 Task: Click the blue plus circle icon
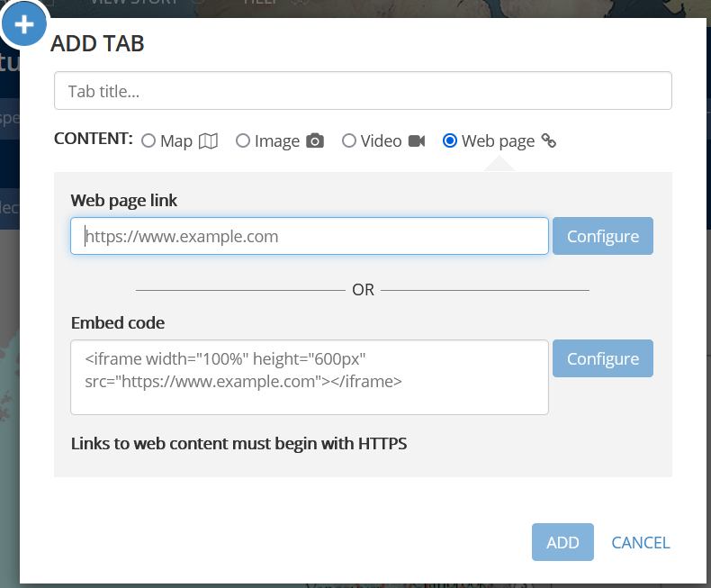click(x=24, y=24)
